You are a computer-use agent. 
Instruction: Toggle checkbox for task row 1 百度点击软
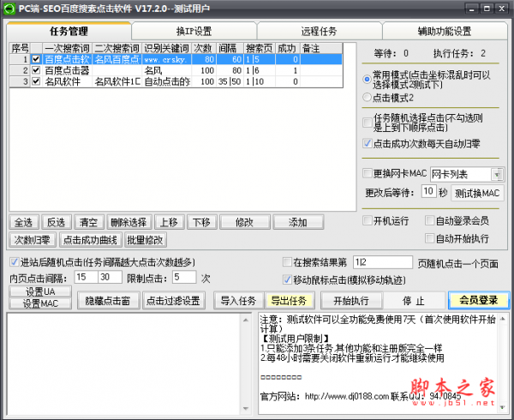(x=36, y=59)
